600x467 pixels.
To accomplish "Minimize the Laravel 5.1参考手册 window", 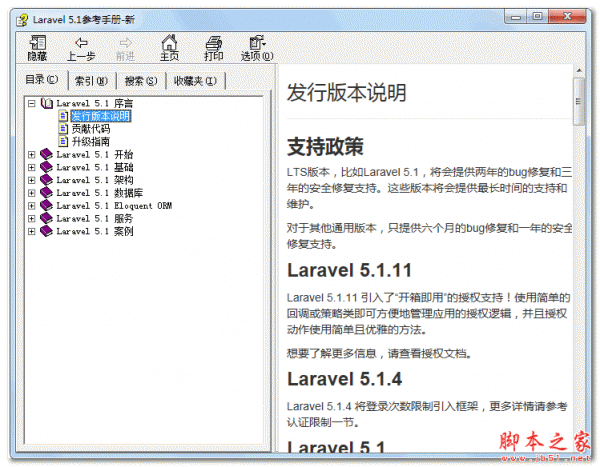I will click(x=516, y=17).
